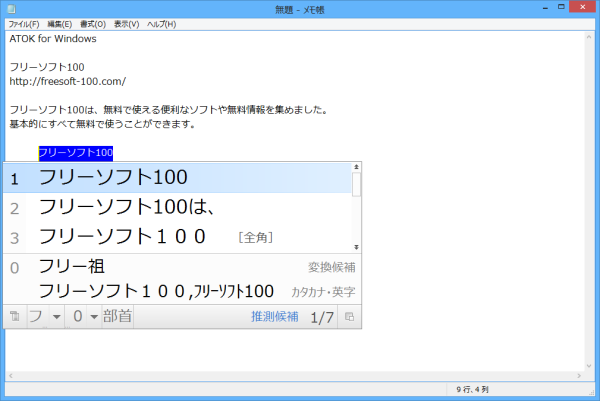Click the 基本的にすべて無料で使うことができます。 line
Screen dimensions: 600x401
tap(103, 124)
